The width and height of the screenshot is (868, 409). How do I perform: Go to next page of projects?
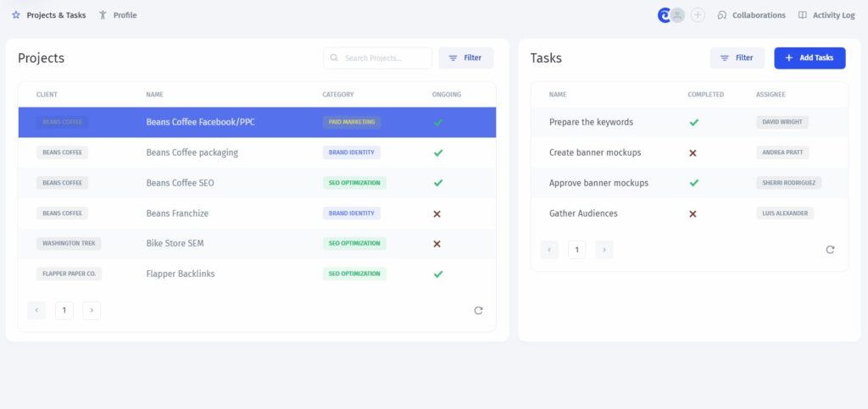point(92,311)
